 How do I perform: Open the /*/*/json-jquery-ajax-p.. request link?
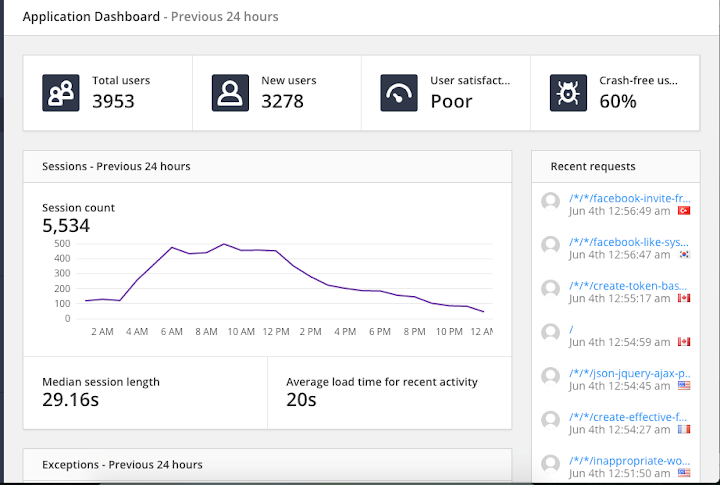coord(630,373)
